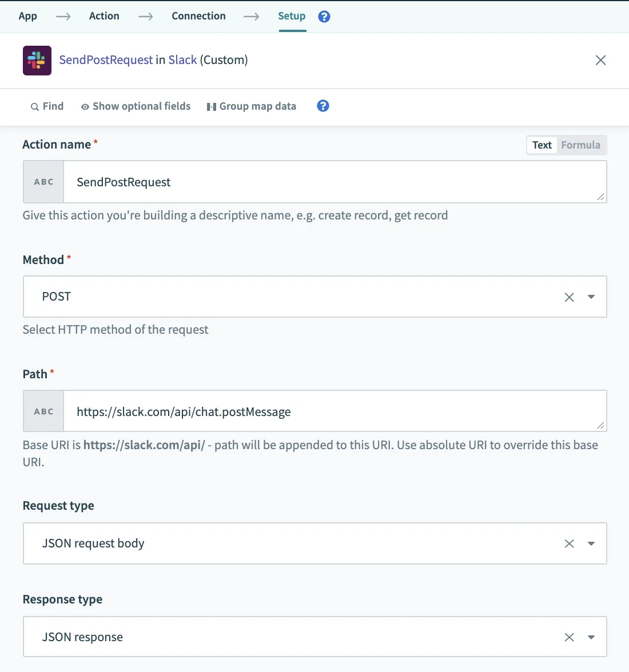The height and width of the screenshot is (672, 629).
Task: Expand the Method dropdown
Action: tap(591, 297)
